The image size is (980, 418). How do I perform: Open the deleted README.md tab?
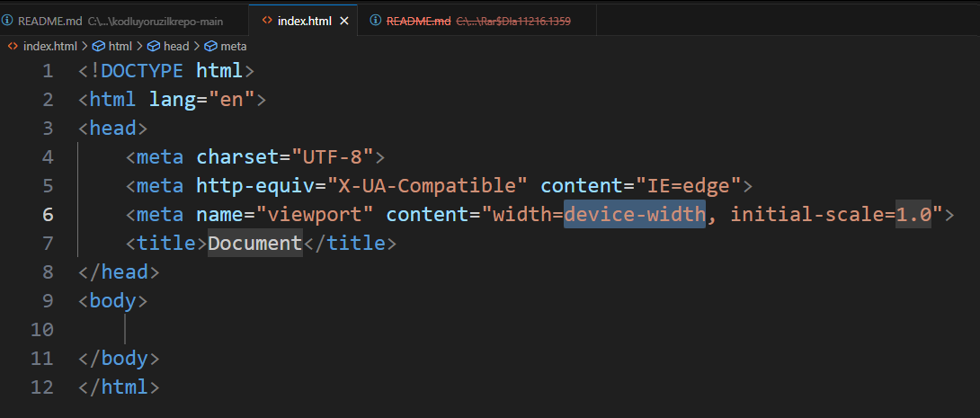[x=477, y=21]
